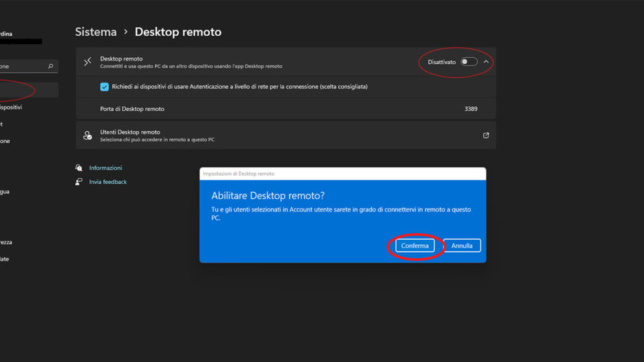Open the Informazioni link
The height and width of the screenshot is (362, 644).
105,168
